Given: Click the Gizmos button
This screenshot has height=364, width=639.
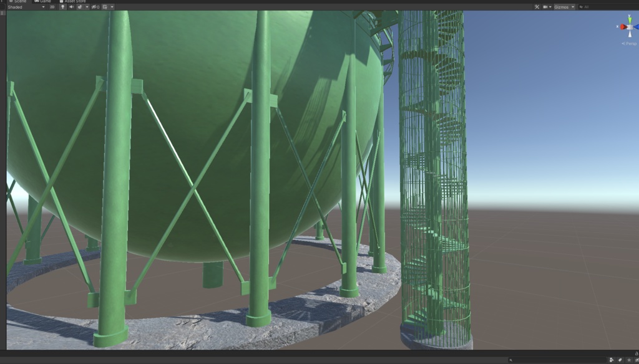Looking at the screenshot, I should pos(560,7).
